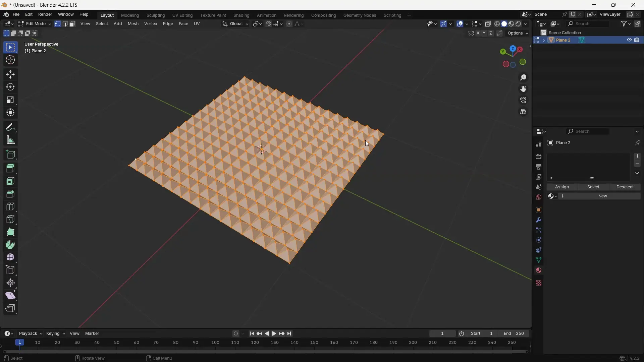The height and width of the screenshot is (362, 644).
Task: Click the viewport zoom magnifier icon
Action: coord(524,78)
